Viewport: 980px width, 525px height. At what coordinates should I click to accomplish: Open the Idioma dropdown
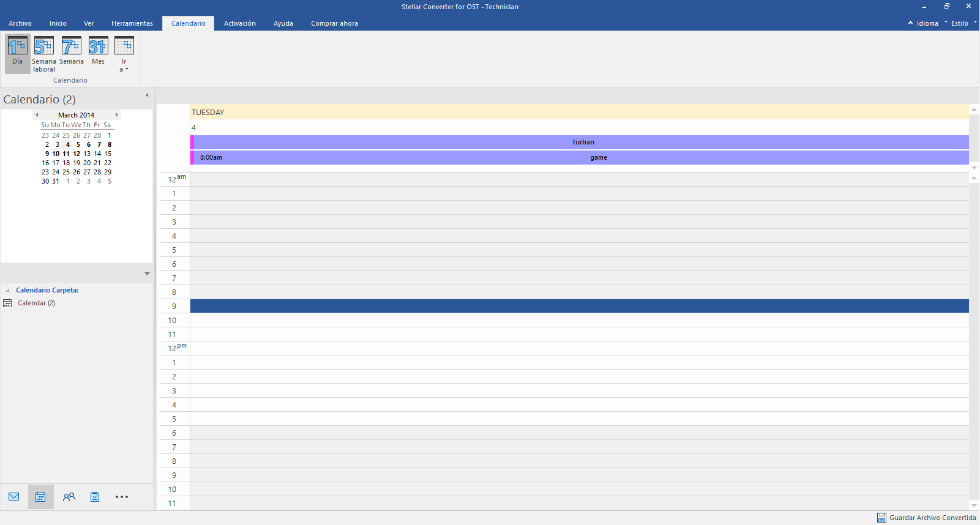(x=930, y=23)
